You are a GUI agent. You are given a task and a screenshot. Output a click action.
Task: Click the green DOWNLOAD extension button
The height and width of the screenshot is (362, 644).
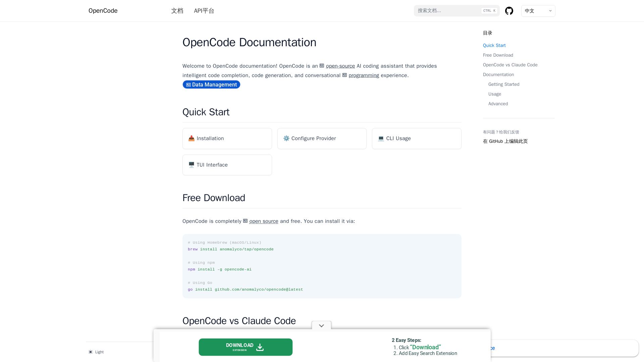coord(246,347)
